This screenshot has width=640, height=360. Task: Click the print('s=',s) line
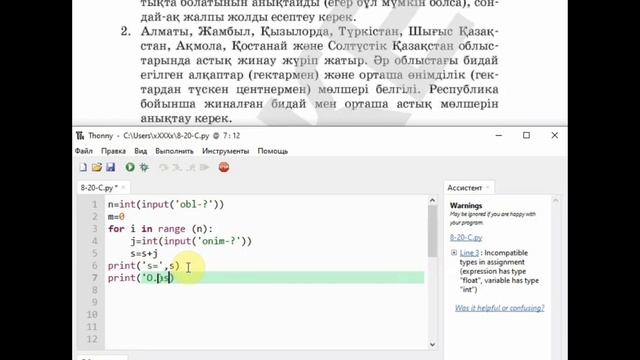click(x=144, y=266)
